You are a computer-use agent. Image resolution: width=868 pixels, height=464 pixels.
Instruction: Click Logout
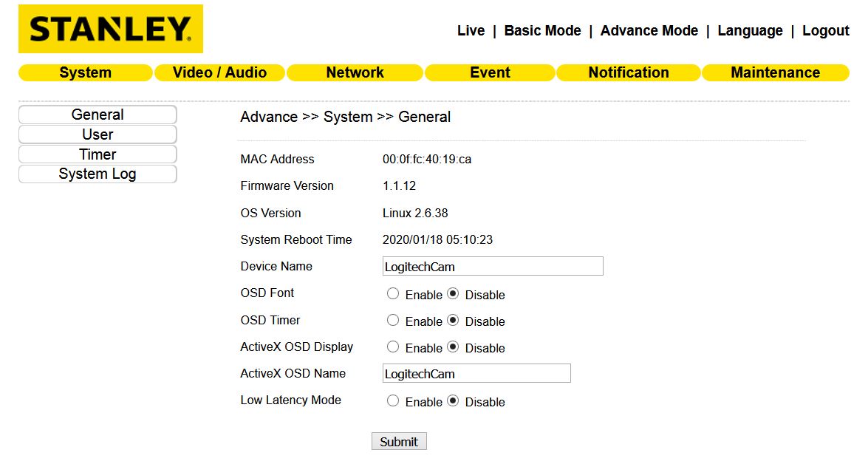point(825,30)
